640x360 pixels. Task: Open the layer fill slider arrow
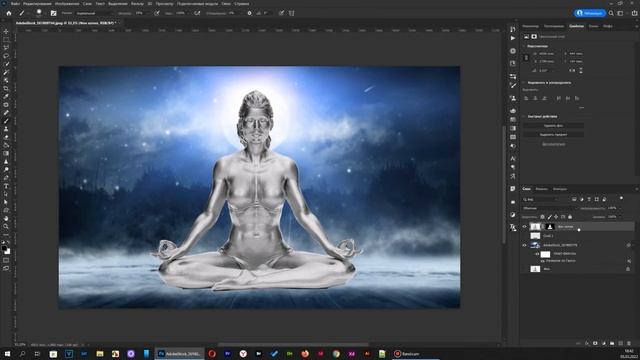620,217
